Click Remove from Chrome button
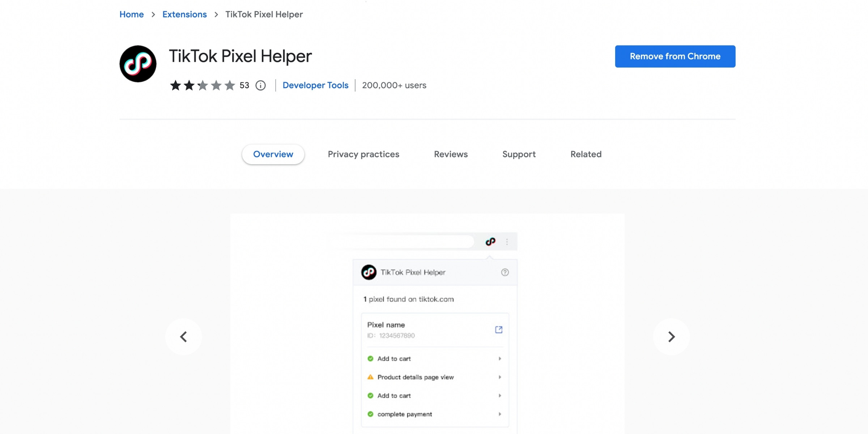Image resolution: width=868 pixels, height=434 pixels. click(x=675, y=56)
